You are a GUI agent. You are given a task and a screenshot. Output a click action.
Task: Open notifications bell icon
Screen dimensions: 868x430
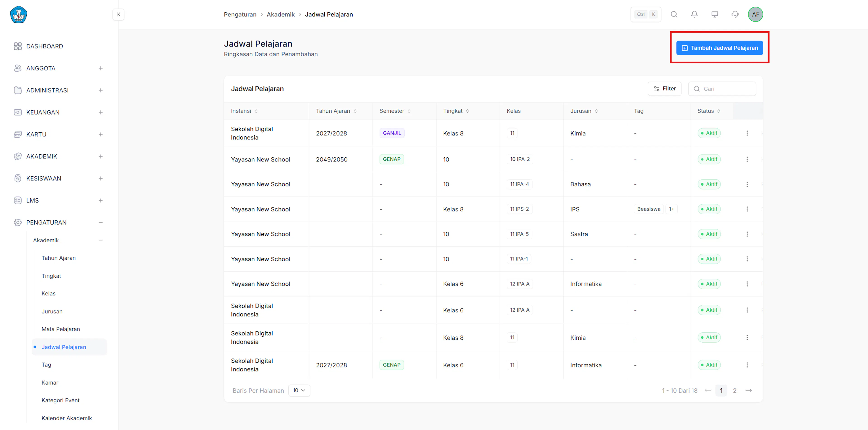tap(694, 14)
